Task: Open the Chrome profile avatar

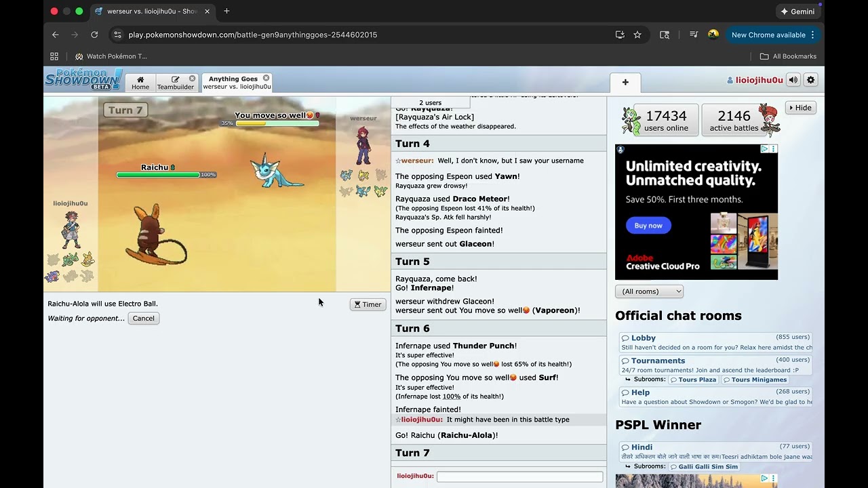Action: click(x=713, y=35)
